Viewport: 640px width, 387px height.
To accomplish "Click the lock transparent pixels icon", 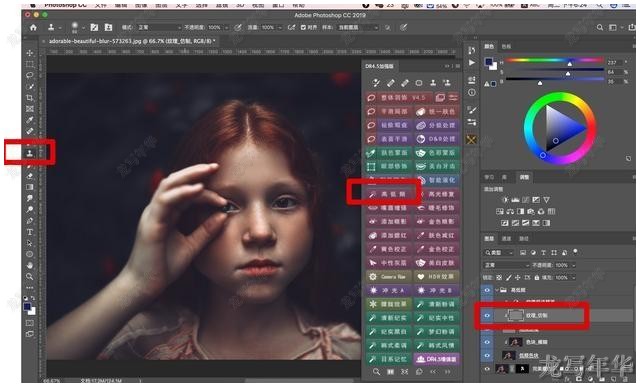I will coord(499,278).
